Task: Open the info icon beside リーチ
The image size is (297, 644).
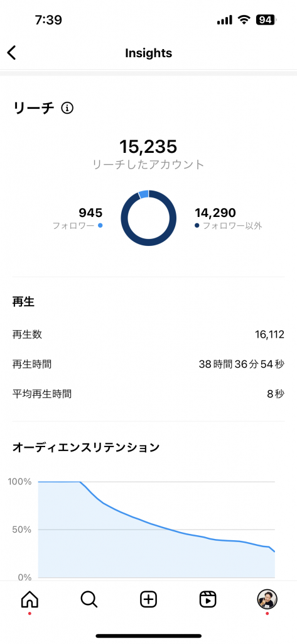Action: (67, 108)
